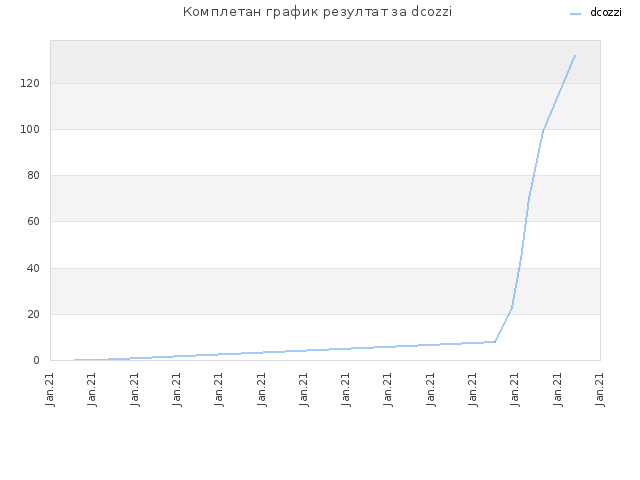Click the line elbow where the steep rise begins
The height and width of the screenshot is (480, 640).
(495, 342)
